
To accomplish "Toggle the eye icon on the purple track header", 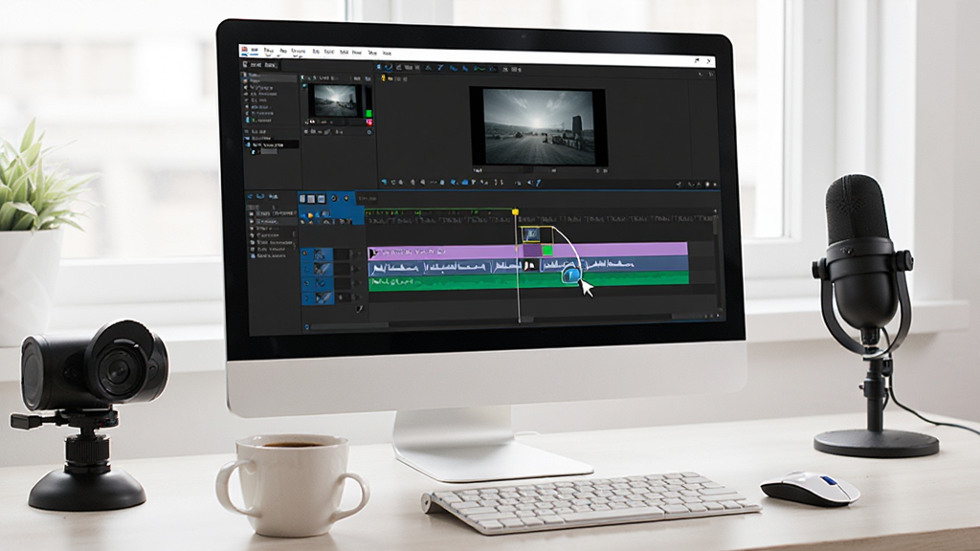I will coord(305,253).
